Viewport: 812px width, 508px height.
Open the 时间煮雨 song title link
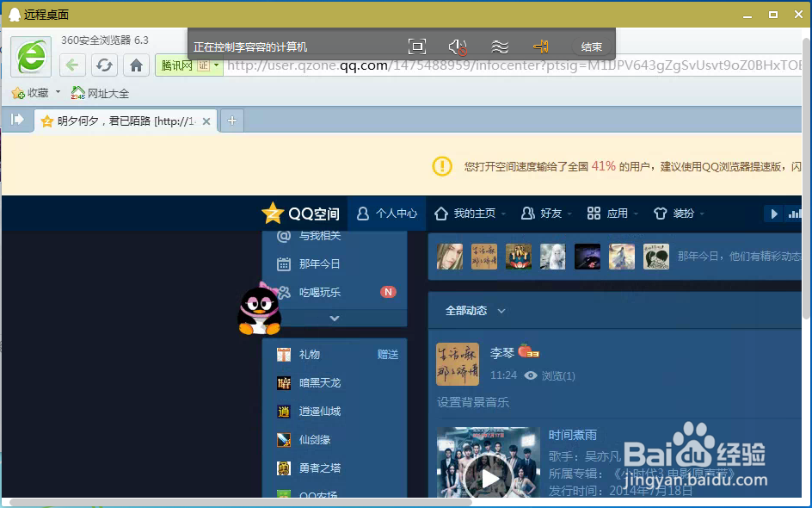click(x=573, y=435)
